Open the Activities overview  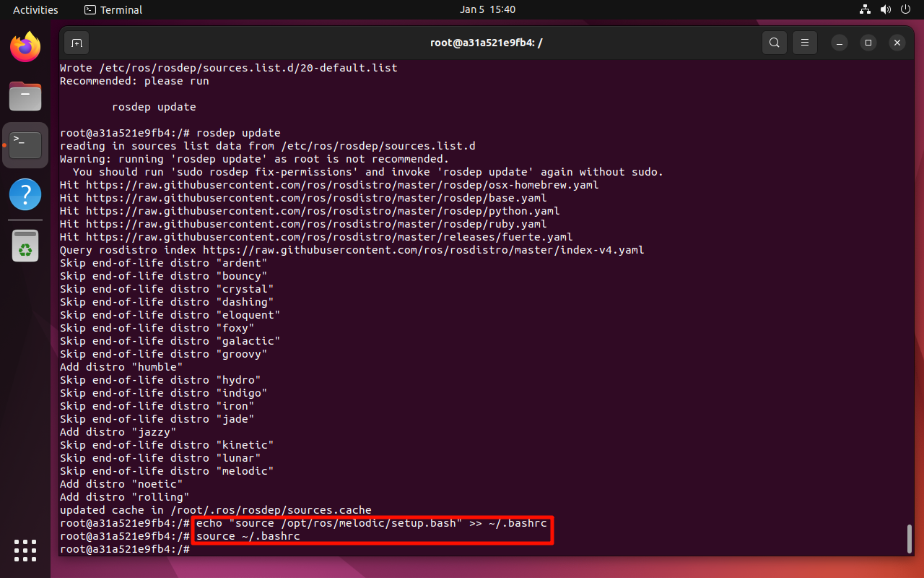[35, 9]
